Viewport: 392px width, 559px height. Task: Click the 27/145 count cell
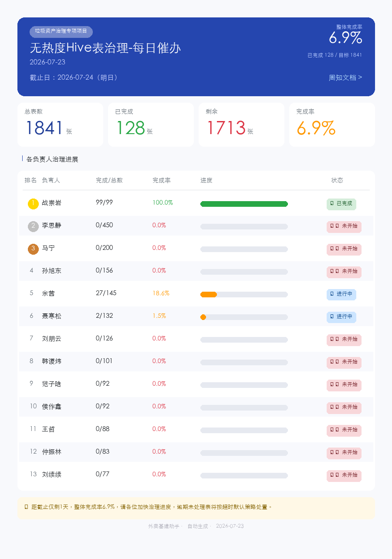[x=106, y=293]
